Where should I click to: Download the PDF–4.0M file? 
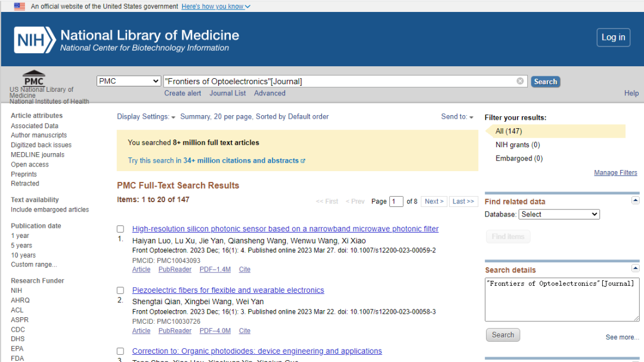pos(215,331)
